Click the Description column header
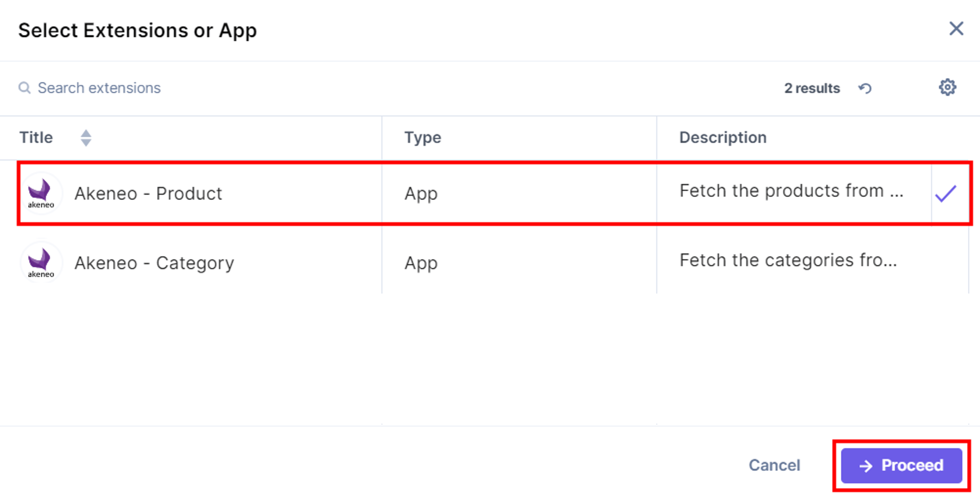The width and height of the screenshot is (980, 501). coord(723,137)
